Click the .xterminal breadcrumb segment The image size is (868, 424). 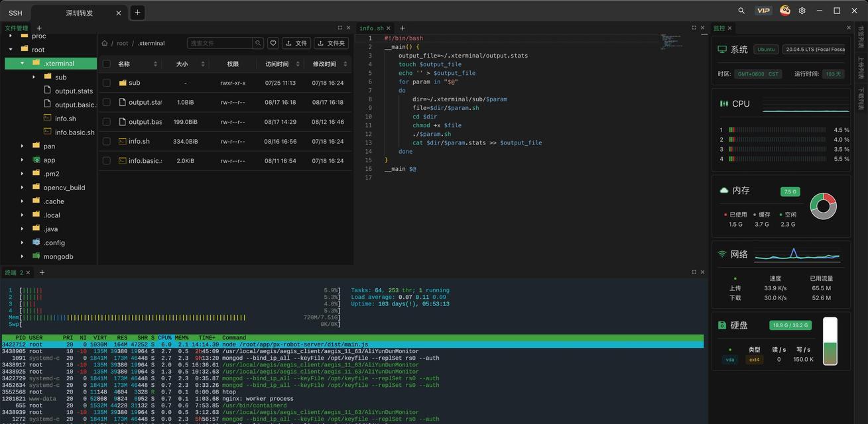tap(151, 43)
